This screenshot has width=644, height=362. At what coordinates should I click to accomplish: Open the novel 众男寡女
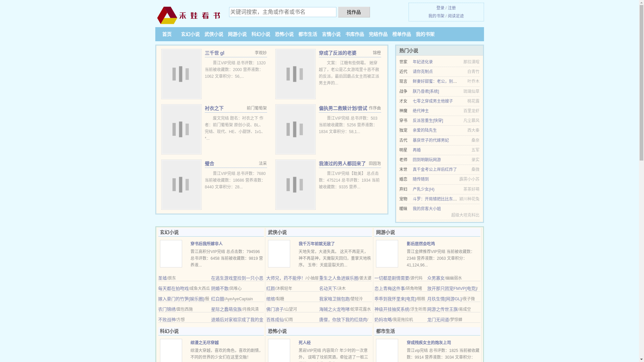(436, 278)
